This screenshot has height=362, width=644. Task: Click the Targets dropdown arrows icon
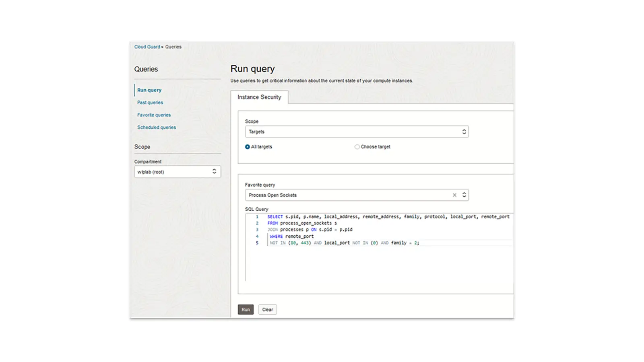click(x=464, y=132)
